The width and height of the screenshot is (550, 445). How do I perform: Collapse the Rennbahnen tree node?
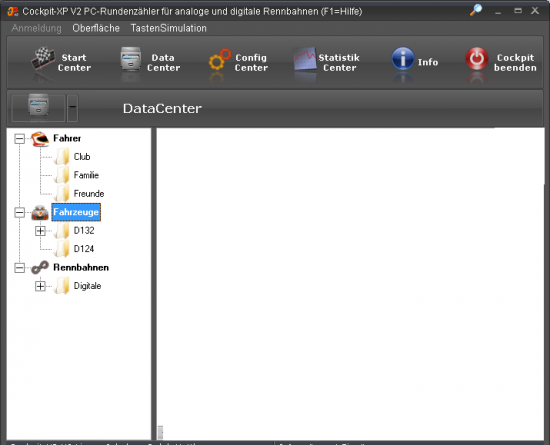click(x=20, y=268)
